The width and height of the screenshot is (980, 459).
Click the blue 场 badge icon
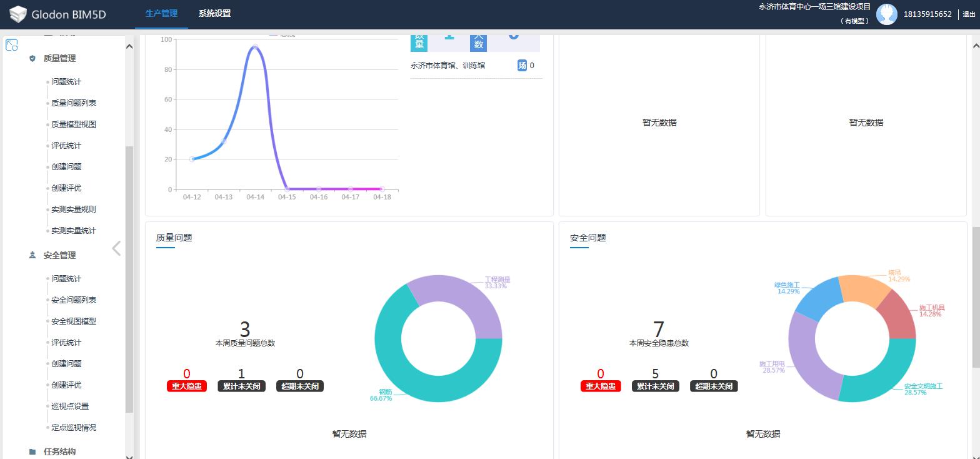522,65
